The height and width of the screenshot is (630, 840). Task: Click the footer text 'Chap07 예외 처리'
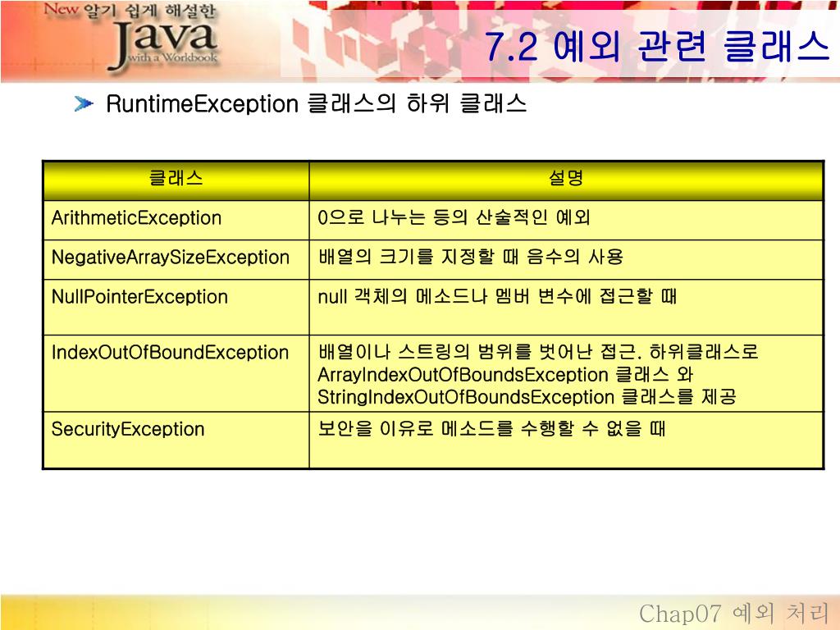[733, 613]
